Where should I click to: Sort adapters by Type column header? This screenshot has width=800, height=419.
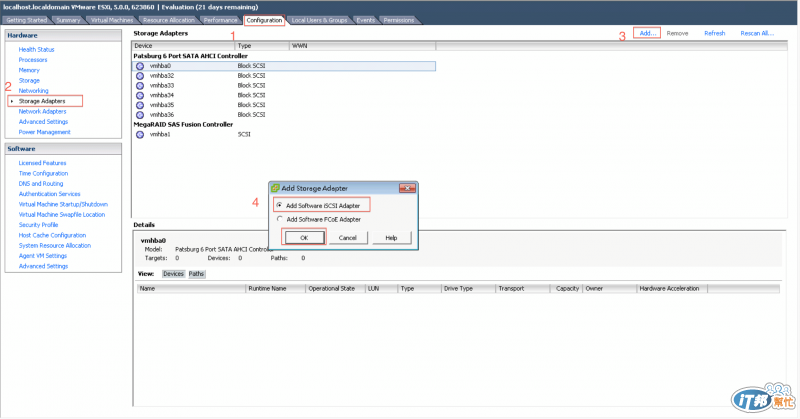[262, 46]
